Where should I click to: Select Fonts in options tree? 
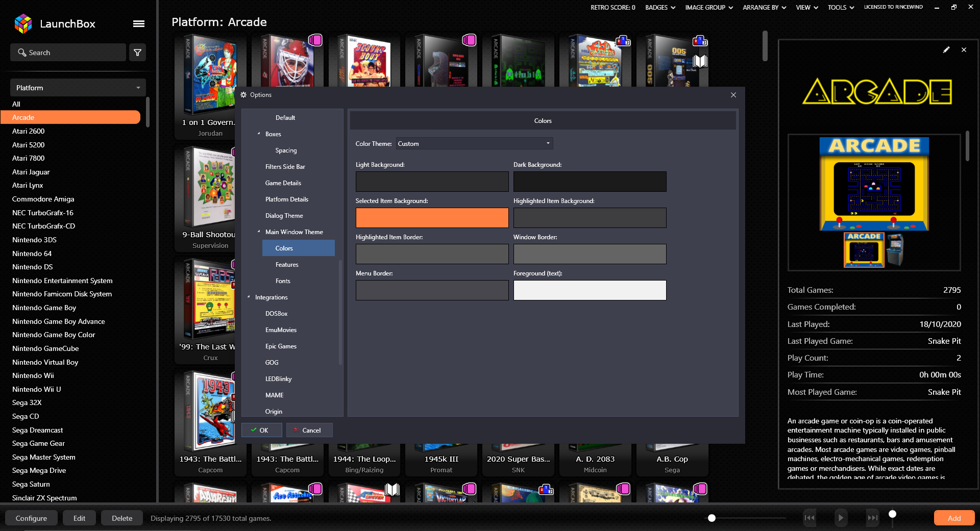283,281
